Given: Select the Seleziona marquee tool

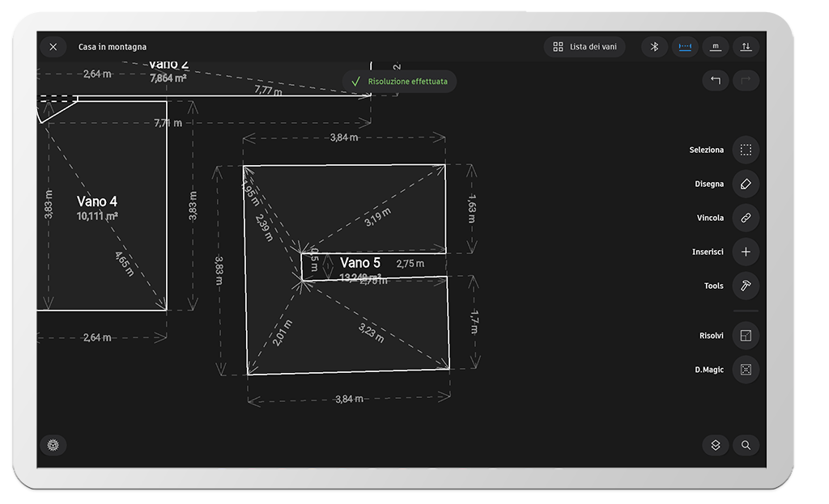Looking at the screenshot, I should [745, 150].
